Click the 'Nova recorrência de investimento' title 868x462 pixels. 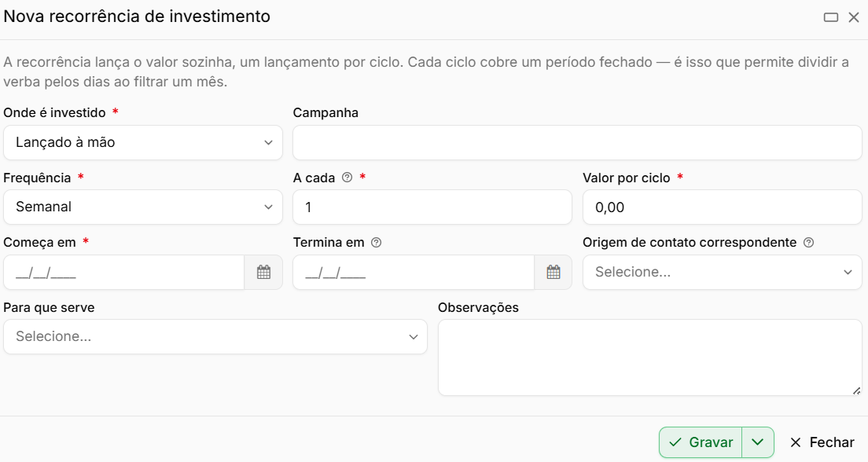coord(137,16)
